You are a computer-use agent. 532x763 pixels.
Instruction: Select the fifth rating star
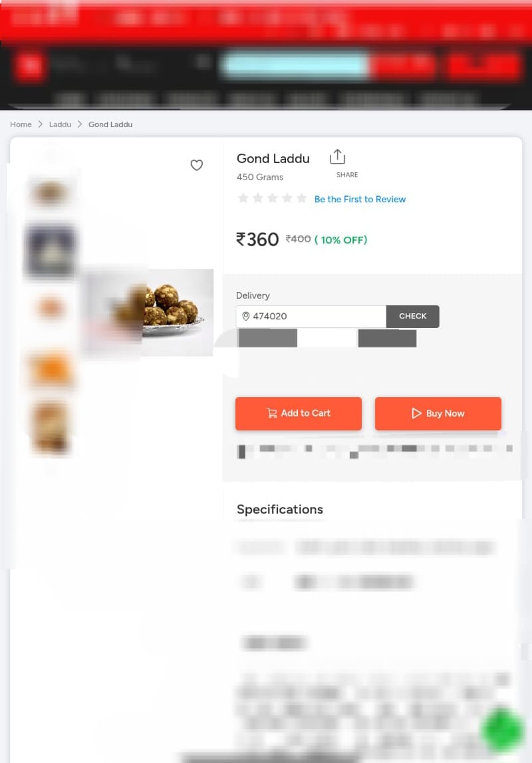pyautogui.click(x=302, y=198)
